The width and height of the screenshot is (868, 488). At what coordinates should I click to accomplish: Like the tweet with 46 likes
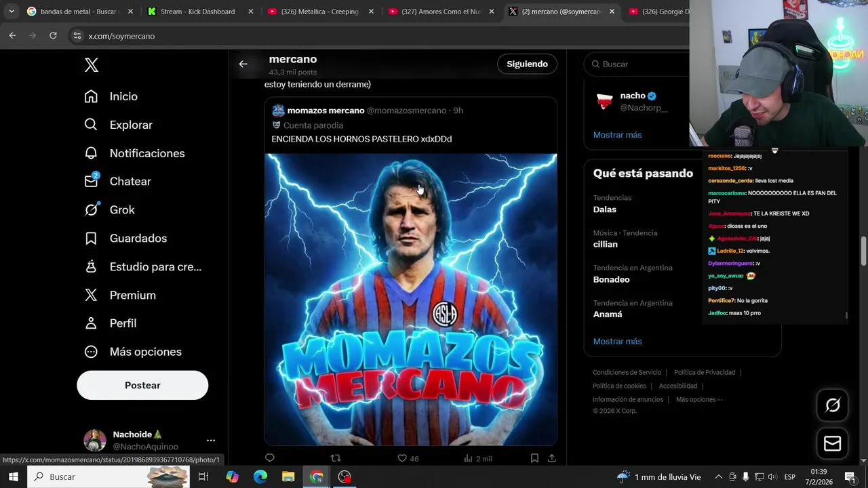coord(408,458)
